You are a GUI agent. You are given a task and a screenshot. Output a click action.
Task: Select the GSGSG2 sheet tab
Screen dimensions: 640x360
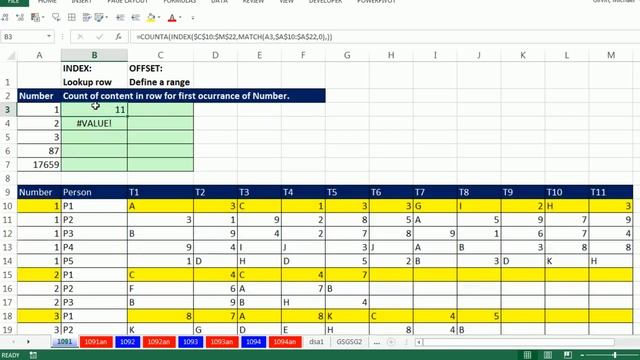coord(349,342)
